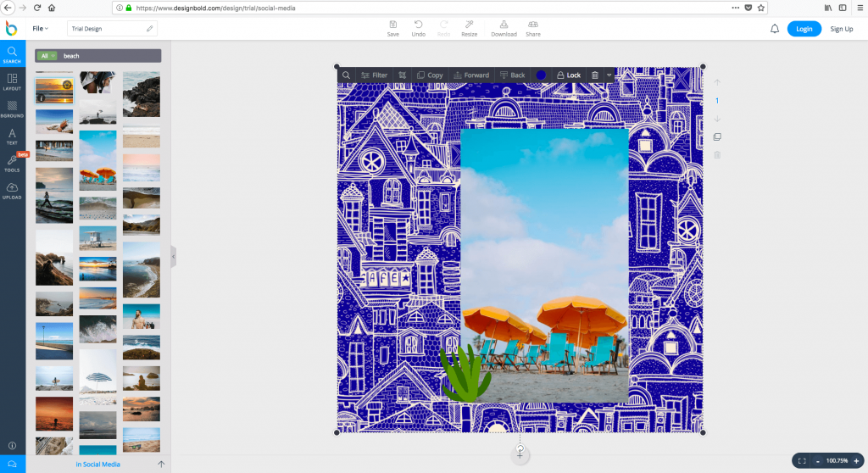Click Filter in the image toolbar
868x473 pixels.
(x=374, y=75)
